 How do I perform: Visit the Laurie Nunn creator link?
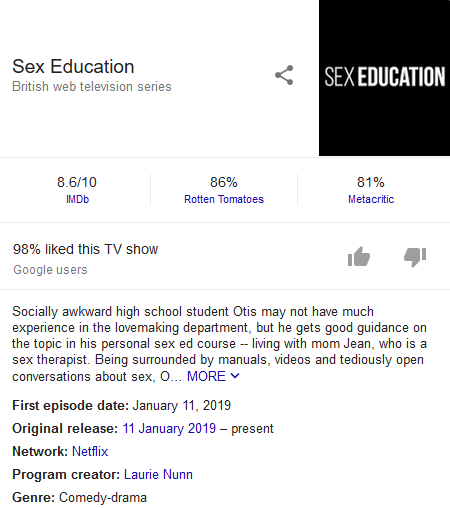click(158, 474)
